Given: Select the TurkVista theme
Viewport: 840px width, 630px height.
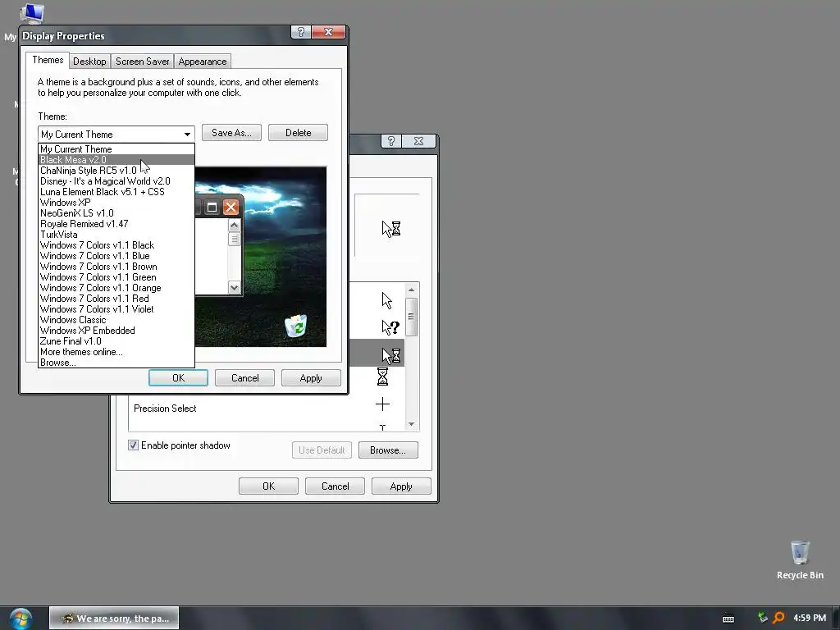Looking at the screenshot, I should [116, 235].
